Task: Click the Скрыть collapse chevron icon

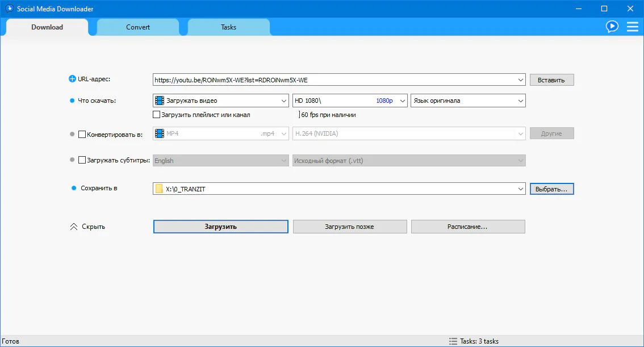Action: tap(73, 227)
